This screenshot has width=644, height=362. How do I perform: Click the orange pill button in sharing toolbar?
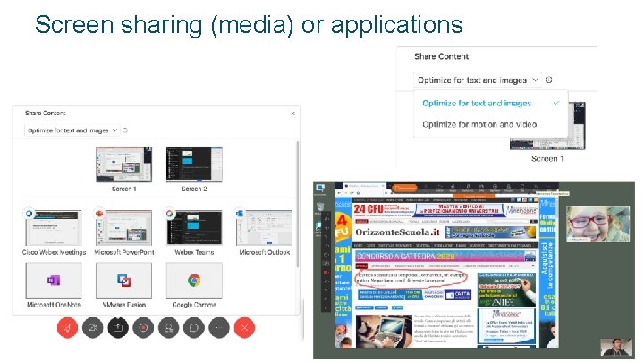pyautogui.click(x=405, y=188)
